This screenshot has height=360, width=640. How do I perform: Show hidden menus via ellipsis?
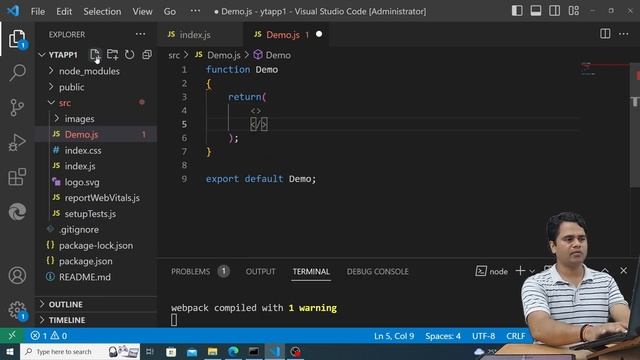[x=195, y=11]
